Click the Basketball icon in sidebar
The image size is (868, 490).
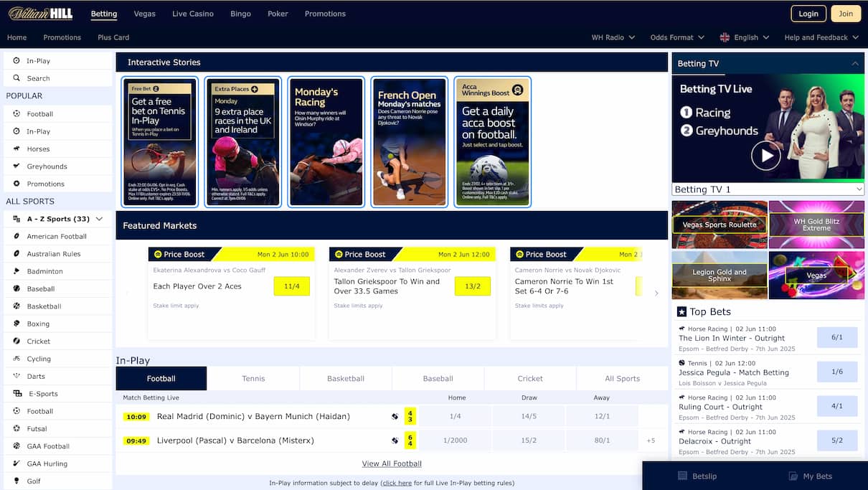[x=16, y=306]
